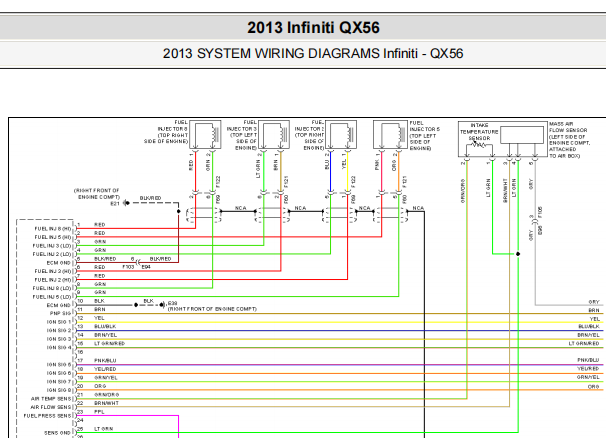The height and width of the screenshot is (438, 606).
Task: Click the 'IGN SIG 1' pin label
Action: [59, 322]
